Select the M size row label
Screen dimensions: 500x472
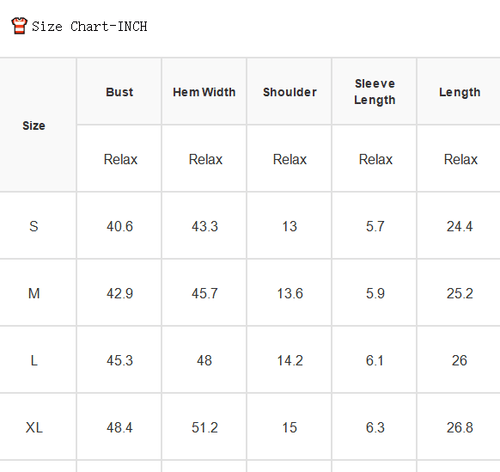[34, 293]
